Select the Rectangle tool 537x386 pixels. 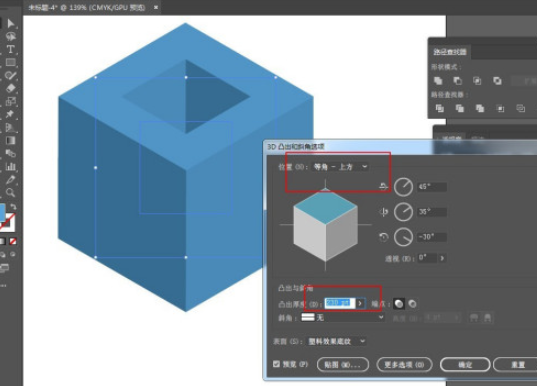point(11,62)
